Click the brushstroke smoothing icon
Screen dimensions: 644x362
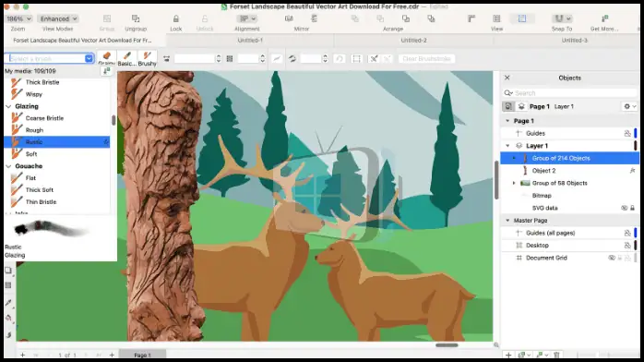tap(277, 59)
